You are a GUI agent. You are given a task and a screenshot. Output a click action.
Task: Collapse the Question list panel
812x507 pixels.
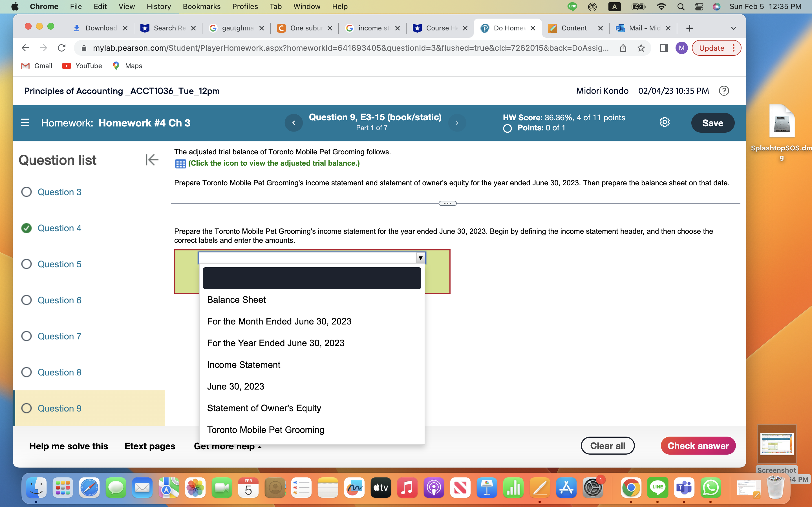152,160
